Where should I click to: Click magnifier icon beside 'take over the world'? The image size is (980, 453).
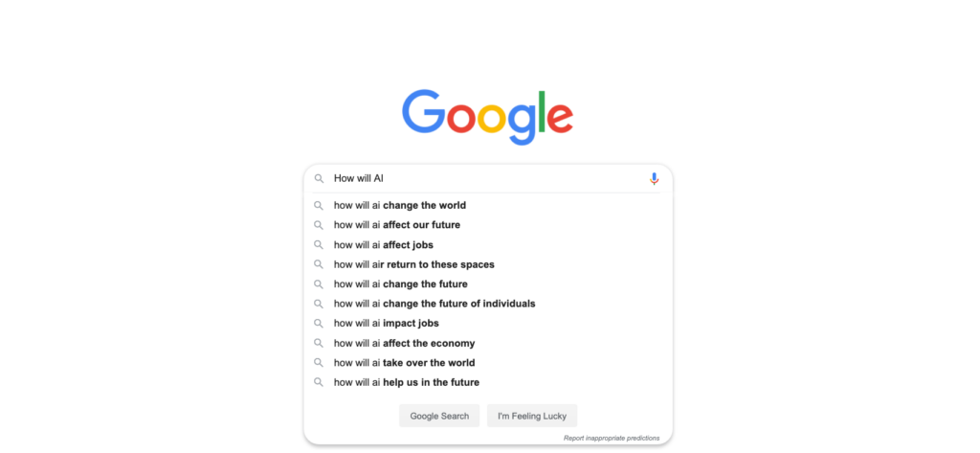point(319,363)
